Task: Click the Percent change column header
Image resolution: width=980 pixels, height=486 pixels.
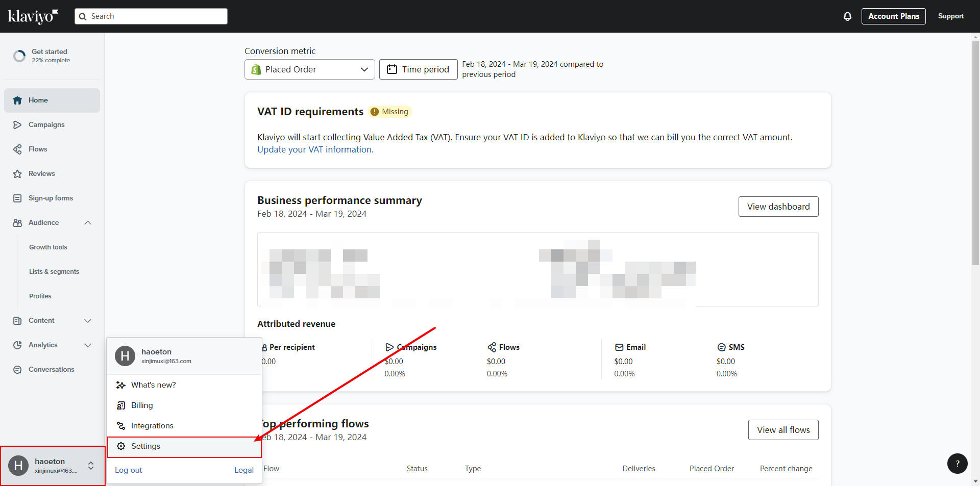Action: pos(786,469)
